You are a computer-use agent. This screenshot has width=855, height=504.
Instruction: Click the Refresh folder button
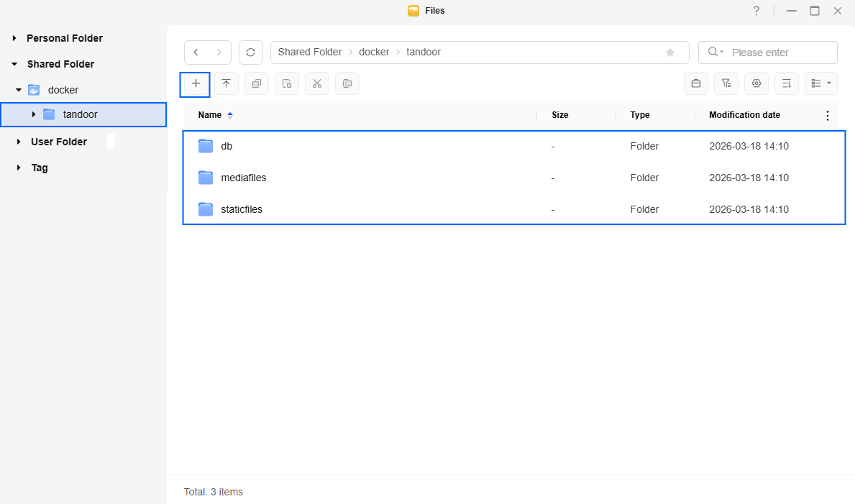coord(250,52)
